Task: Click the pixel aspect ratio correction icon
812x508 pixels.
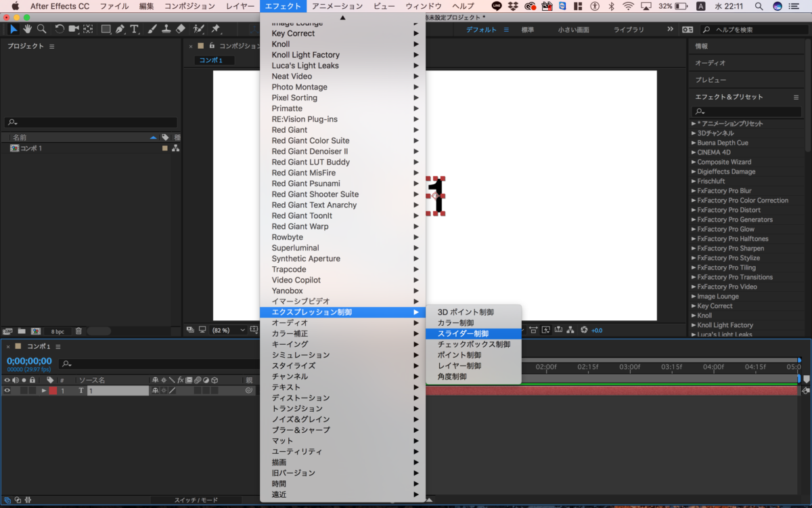Action: [x=533, y=330]
